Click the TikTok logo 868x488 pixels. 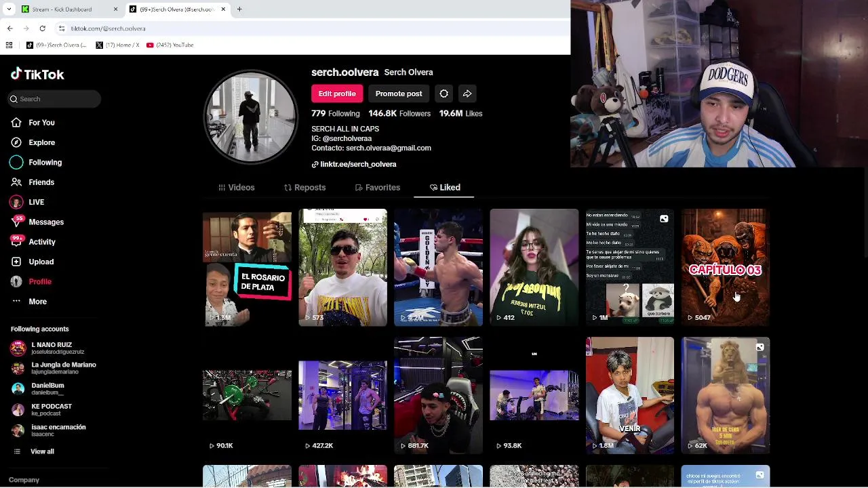click(x=37, y=75)
